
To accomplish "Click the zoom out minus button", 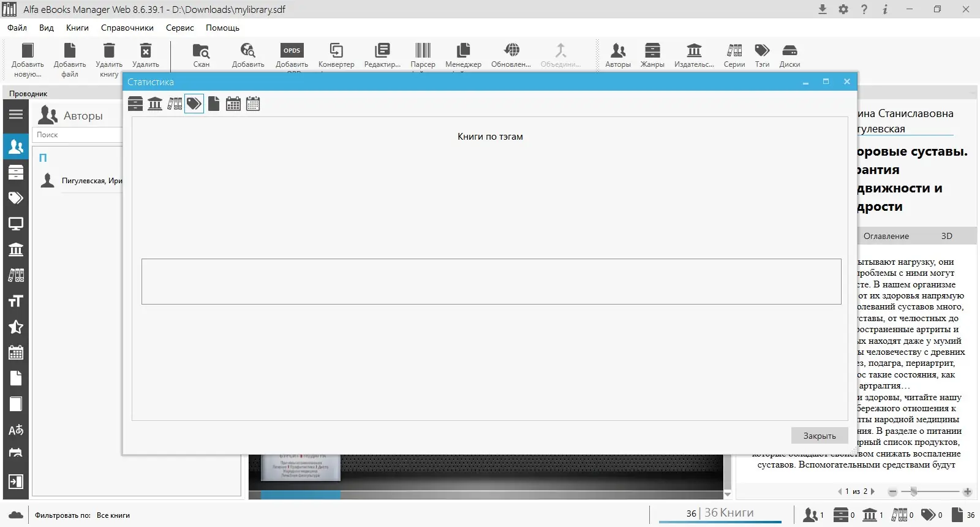I will [x=892, y=492].
